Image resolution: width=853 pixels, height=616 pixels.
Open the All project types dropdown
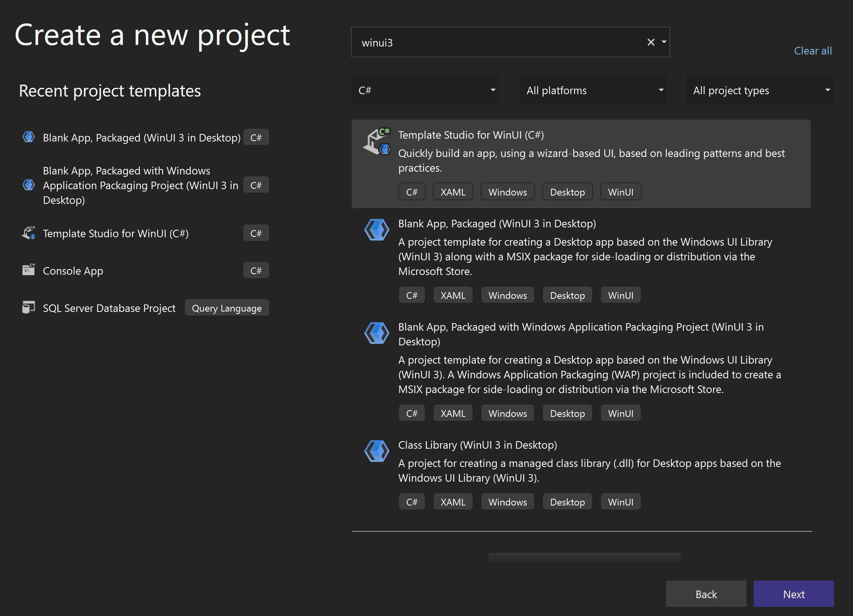point(760,90)
